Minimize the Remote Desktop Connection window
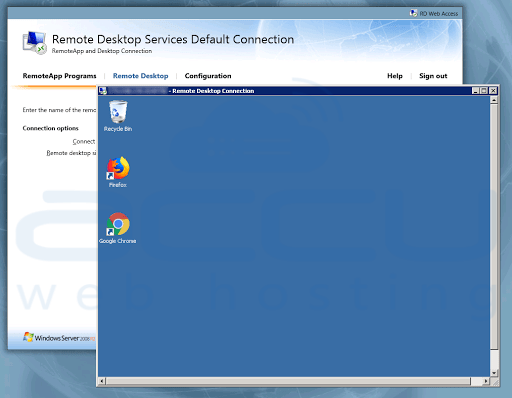Image resolution: width=512 pixels, height=398 pixels. 476,91
